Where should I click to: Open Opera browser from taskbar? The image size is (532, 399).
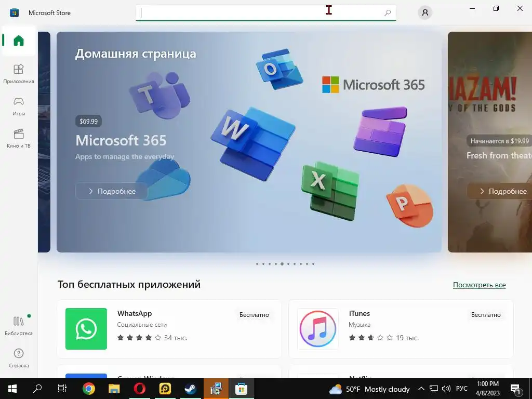tap(139, 389)
